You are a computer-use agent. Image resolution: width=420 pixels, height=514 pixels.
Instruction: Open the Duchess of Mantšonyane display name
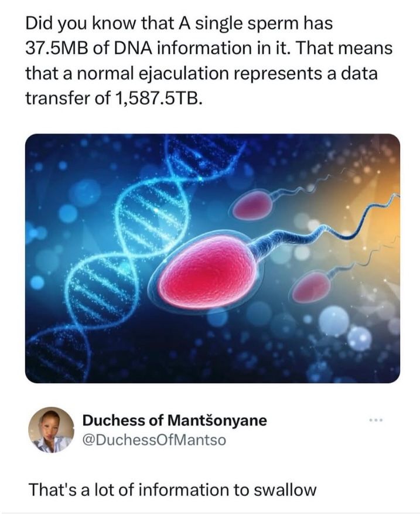(x=174, y=420)
